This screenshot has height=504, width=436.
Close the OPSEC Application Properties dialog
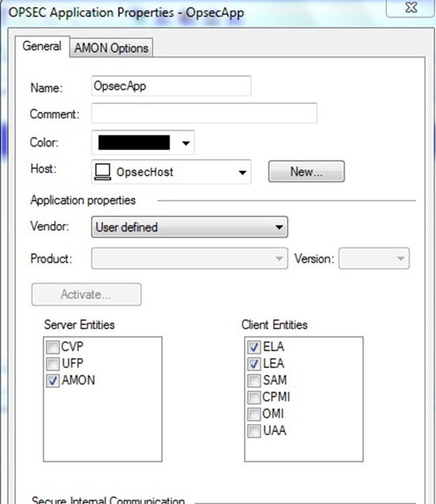411,7
